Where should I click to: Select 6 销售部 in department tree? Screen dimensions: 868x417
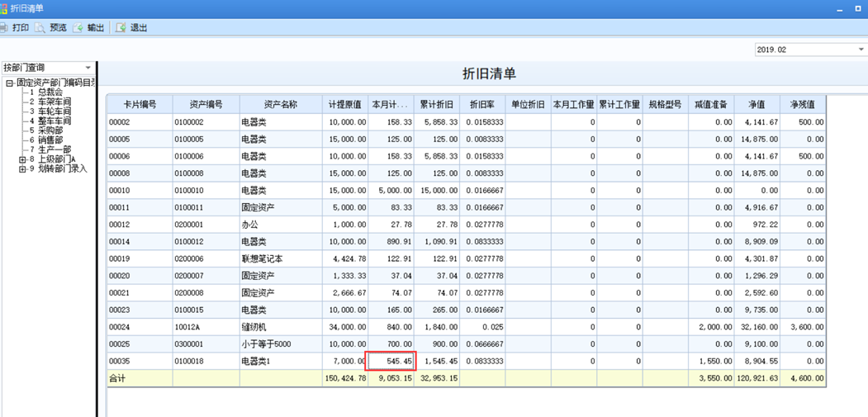coord(46,140)
